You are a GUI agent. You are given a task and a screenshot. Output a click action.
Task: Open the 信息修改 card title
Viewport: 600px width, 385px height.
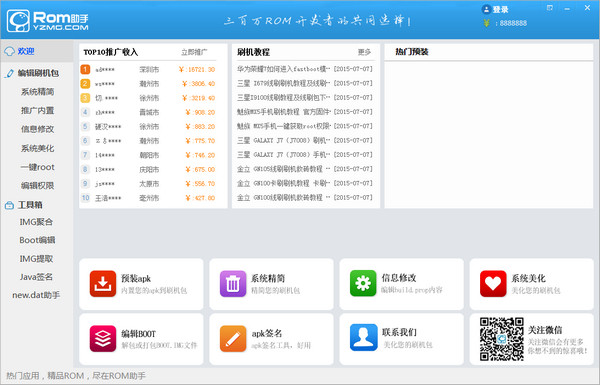pyautogui.click(x=399, y=278)
